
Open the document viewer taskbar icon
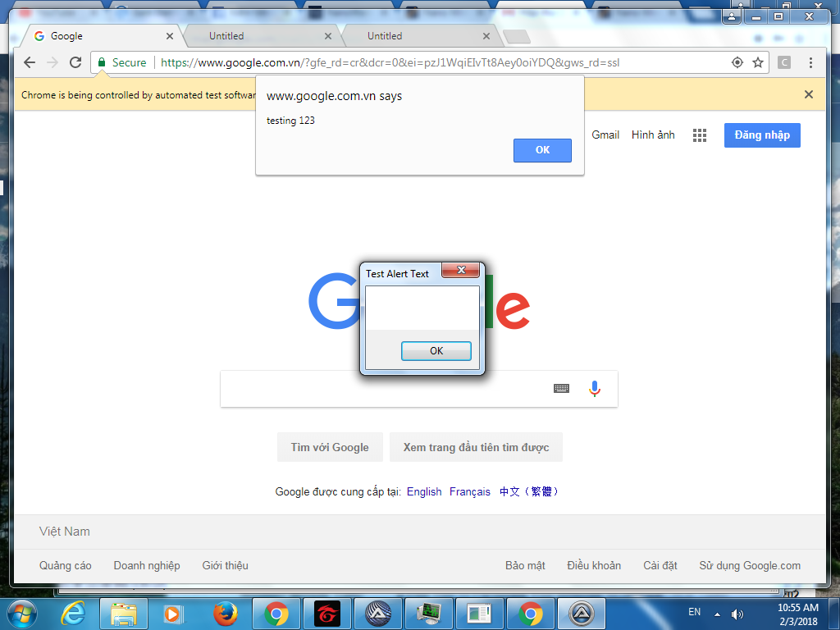pyautogui.click(x=479, y=614)
